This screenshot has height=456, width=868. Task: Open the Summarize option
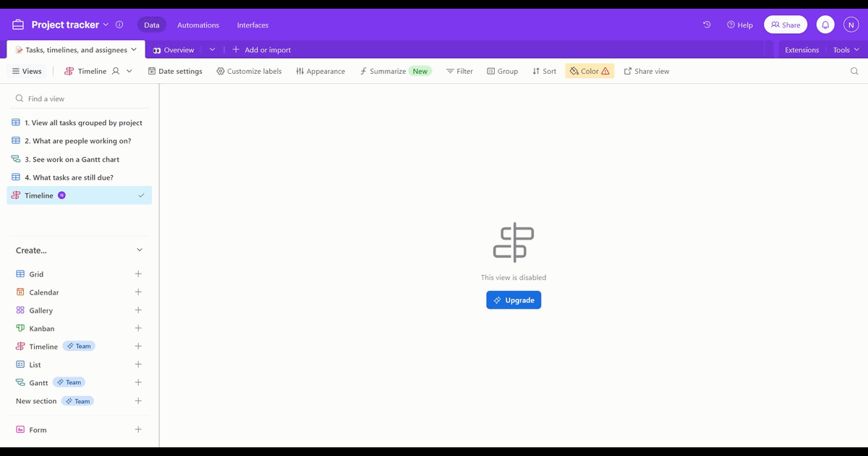coord(395,71)
